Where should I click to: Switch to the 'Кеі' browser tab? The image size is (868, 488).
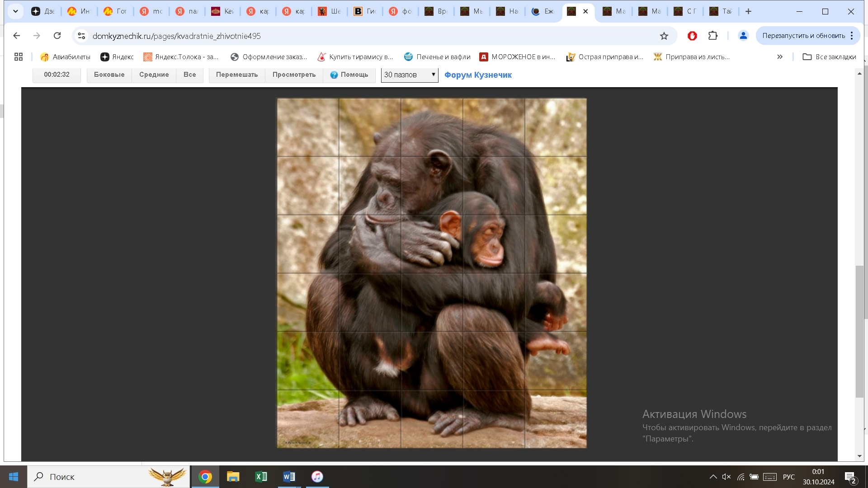point(222,11)
